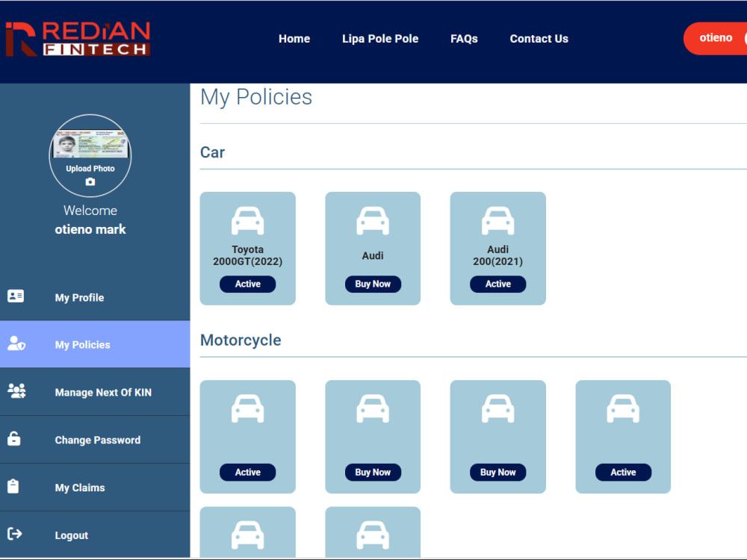Open the Home page
The image size is (747, 560).
click(x=294, y=39)
